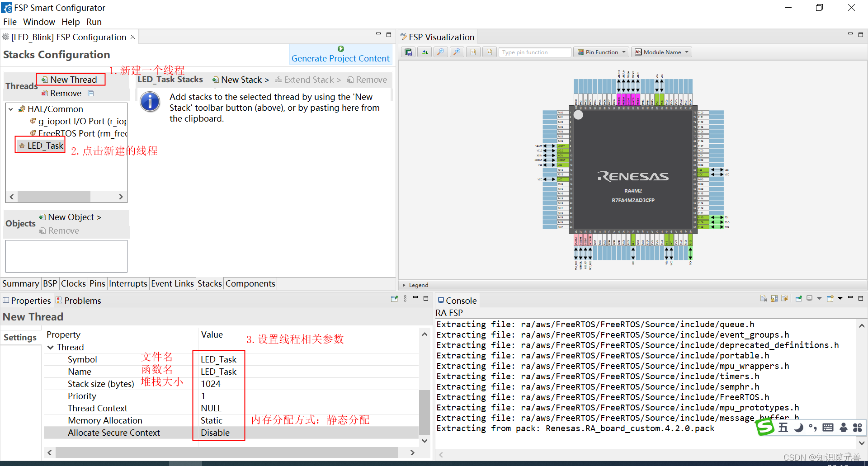Switch to the Pins tab
Image resolution: width=868 pixels, height=466 pixels.
point(97,283)
